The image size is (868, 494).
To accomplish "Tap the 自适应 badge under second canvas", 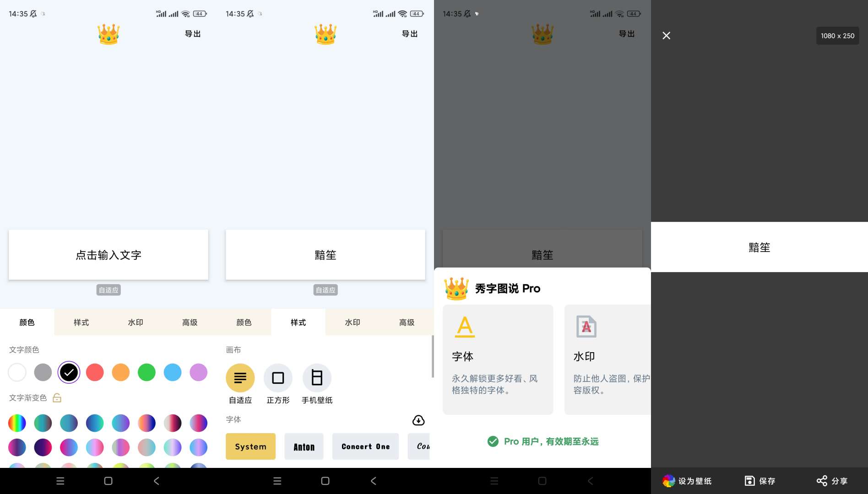I will pos(325,290).
